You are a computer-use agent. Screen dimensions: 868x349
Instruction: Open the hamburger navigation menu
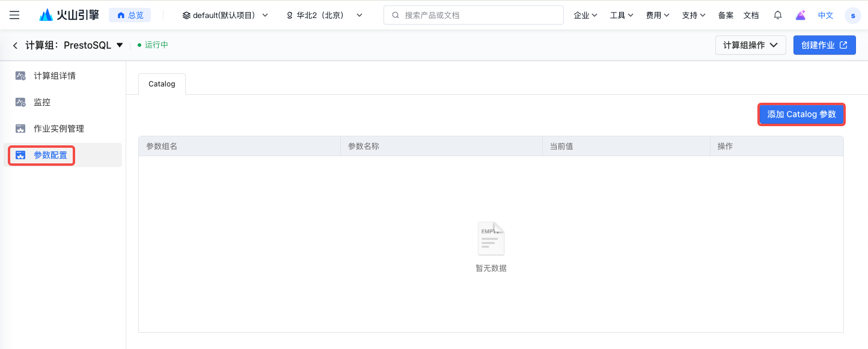coord(14,15)
